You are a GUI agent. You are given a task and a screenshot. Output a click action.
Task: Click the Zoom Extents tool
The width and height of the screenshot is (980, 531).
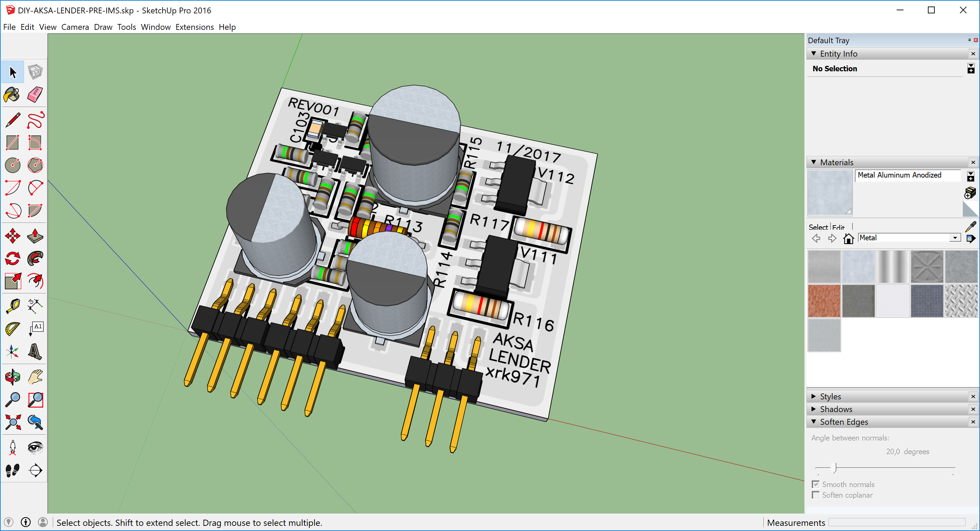click(x=13, y=422)
